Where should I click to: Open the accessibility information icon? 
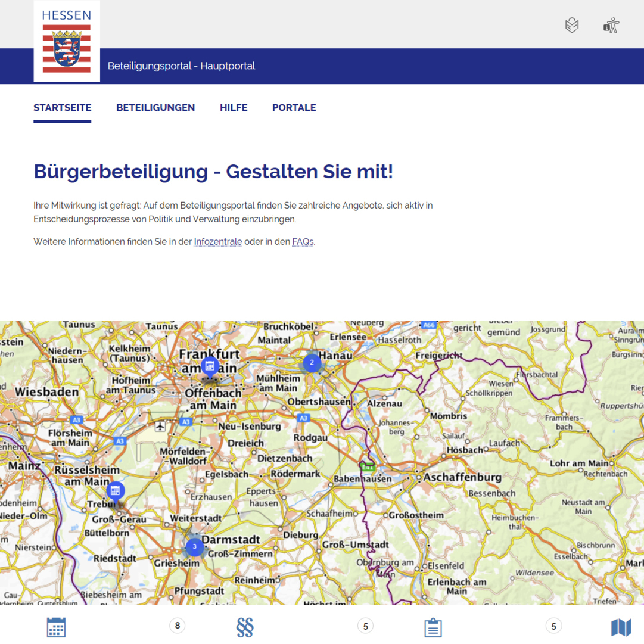(x=611, y=25)
